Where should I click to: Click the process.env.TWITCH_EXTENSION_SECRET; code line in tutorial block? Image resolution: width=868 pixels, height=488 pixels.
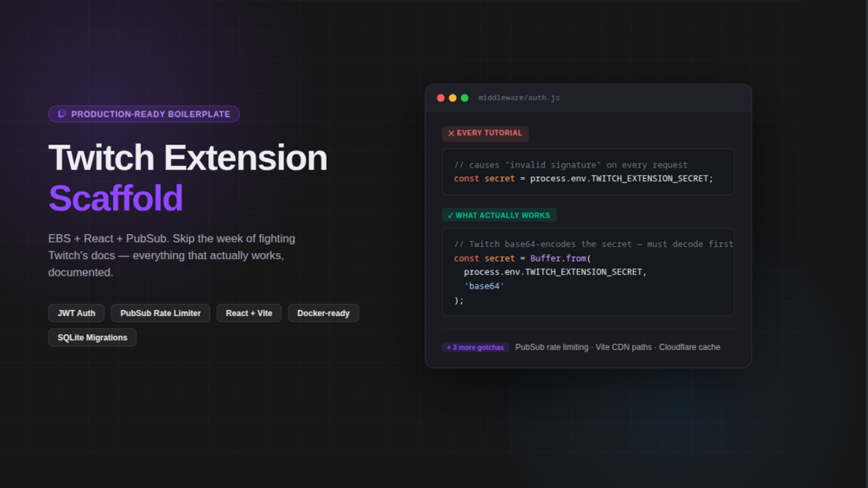coord(584,179)
